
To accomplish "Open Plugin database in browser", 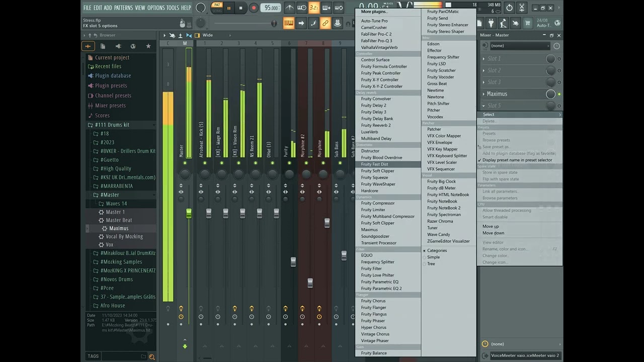I will click(113, 76).
